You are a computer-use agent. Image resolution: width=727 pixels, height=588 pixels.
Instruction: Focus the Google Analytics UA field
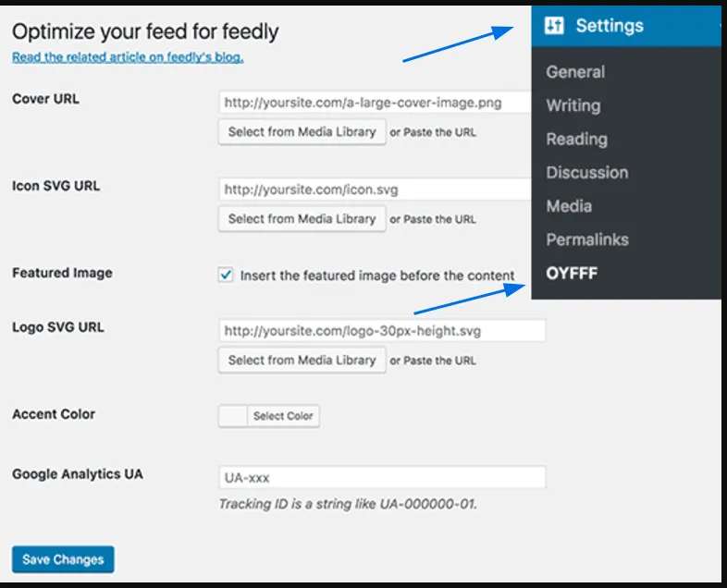382,477
